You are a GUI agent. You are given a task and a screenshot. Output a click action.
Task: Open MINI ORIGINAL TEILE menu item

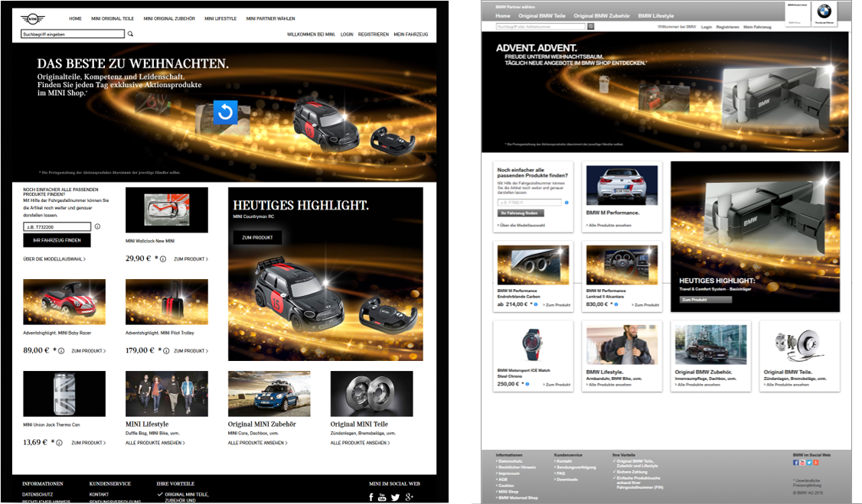coord(113,18)
